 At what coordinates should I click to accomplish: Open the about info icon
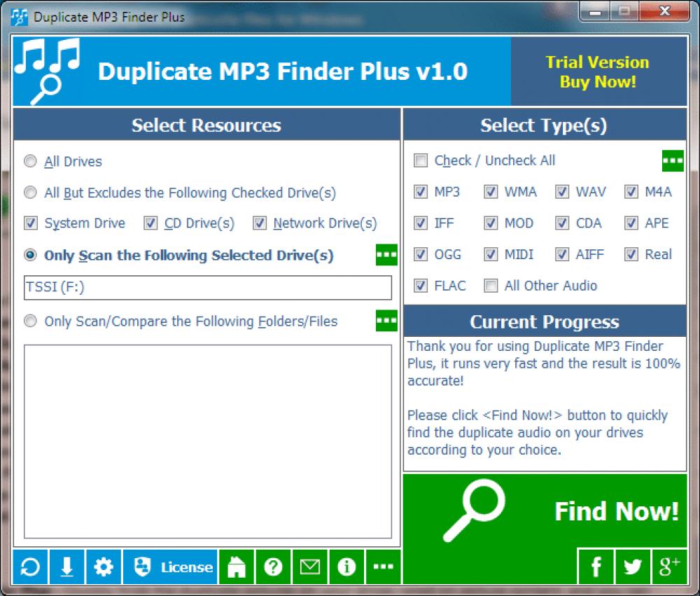[x=346, y=567]
